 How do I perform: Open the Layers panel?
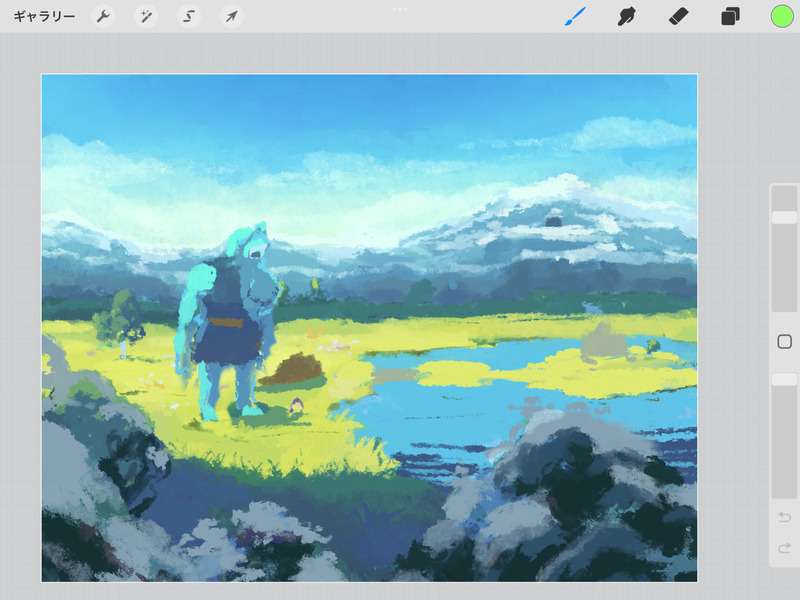point(730,16)
